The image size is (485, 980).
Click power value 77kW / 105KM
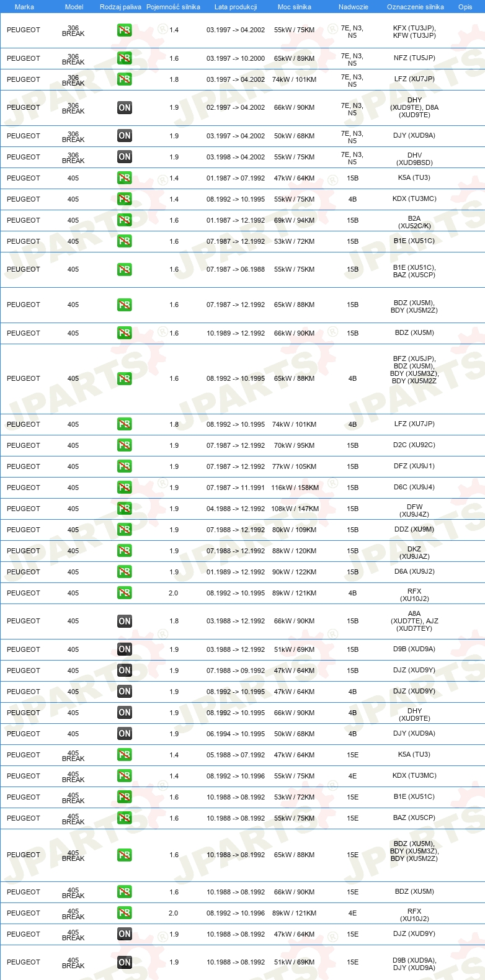pos(295,466)
